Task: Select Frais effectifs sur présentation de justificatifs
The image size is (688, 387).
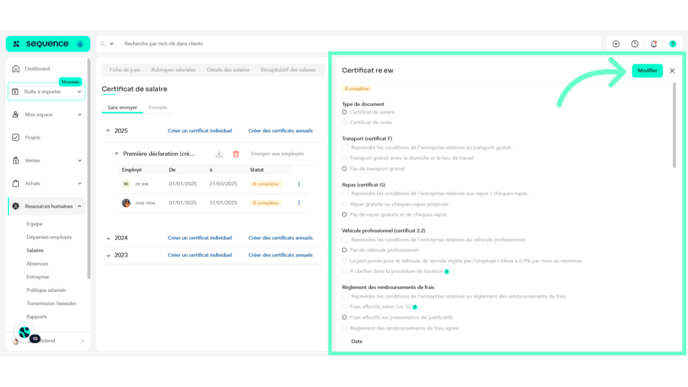Action: coord(344,318)
